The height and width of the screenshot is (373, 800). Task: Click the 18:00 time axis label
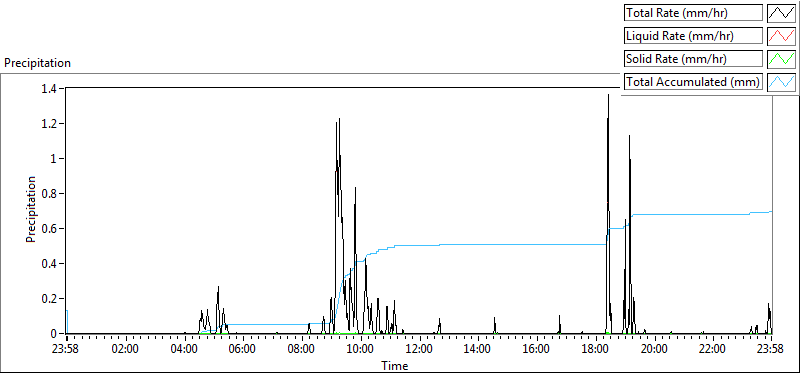click(x=595, y=350)
